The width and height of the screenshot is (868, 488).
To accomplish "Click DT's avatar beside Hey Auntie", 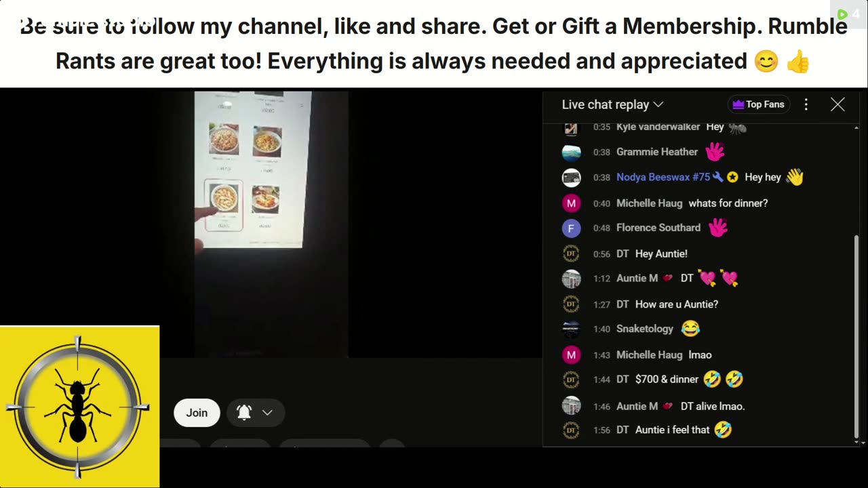I will [x=571, y=253].
